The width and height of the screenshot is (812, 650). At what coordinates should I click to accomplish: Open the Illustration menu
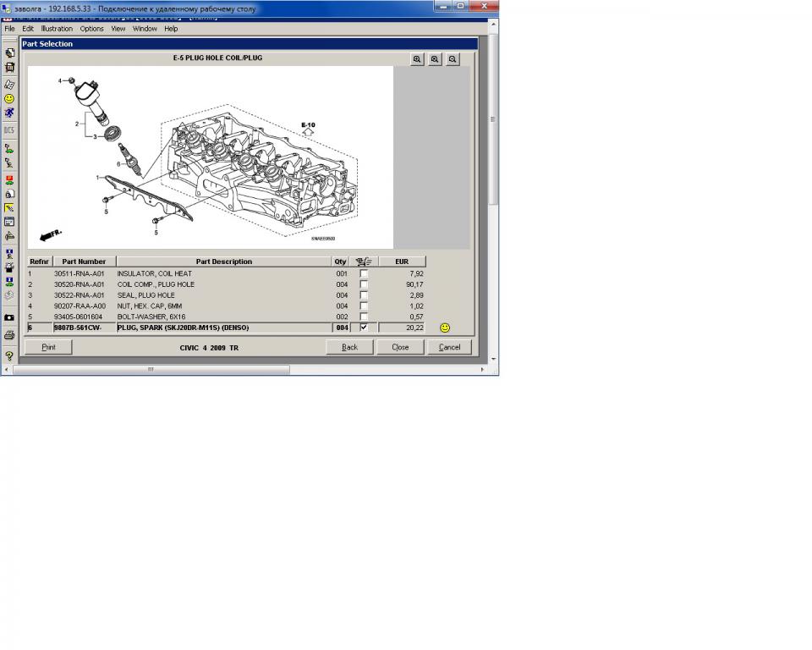(57, 29)
